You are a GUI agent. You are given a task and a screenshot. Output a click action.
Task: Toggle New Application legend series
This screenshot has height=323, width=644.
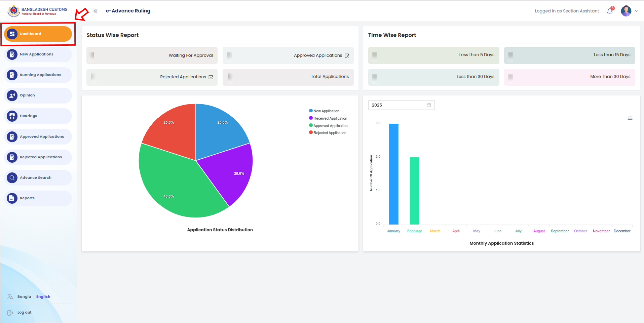click(324, 111)
